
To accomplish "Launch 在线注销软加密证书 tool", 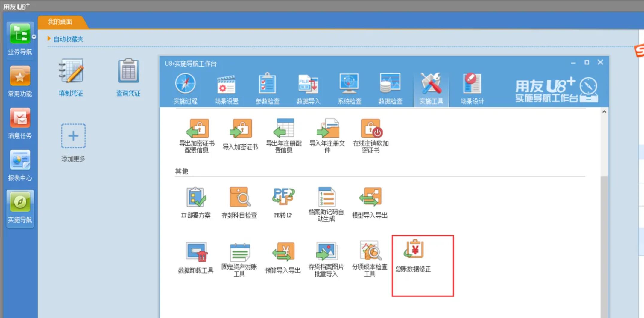I will click(371, 136).
